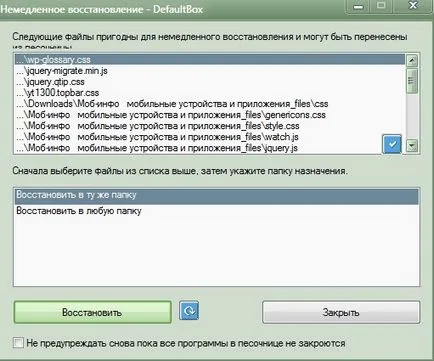Select the wp-glossary.css file row
Image resolution: width=434 pixels, height=361 pixels.
pos(210,60)
